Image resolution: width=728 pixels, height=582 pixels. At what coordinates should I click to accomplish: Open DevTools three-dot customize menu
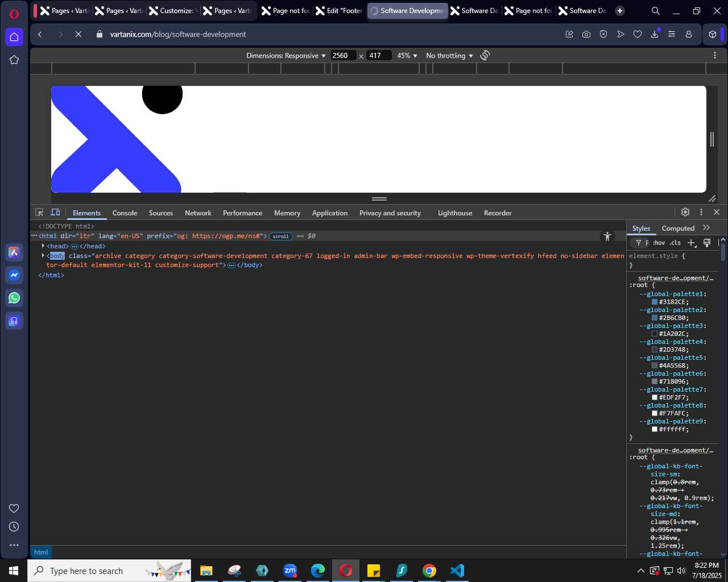coord(701,212)
